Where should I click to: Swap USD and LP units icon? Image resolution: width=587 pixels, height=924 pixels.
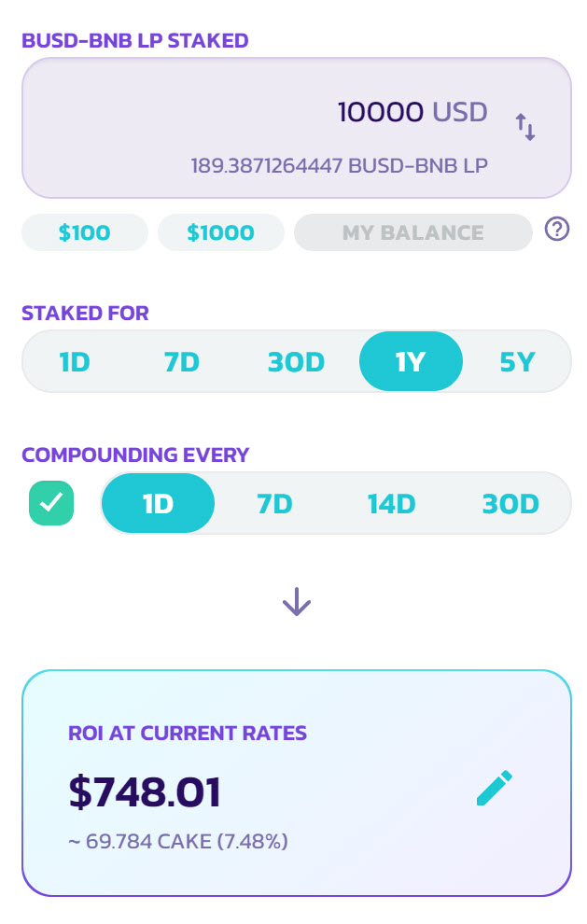point(525,127)
